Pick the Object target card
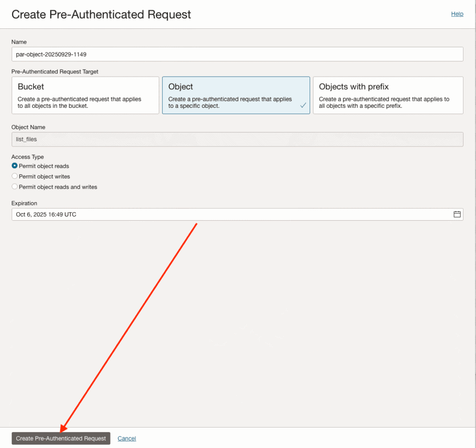This screenshot has width=476, height=448. (x=236, y=95)
